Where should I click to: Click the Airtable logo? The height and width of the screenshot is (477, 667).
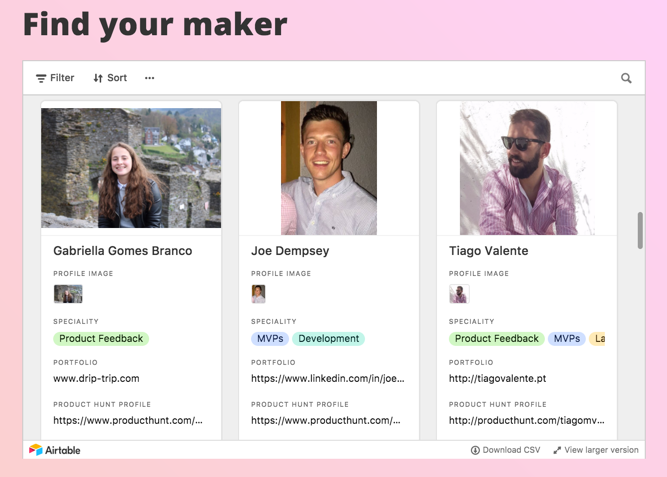[55, 450]
